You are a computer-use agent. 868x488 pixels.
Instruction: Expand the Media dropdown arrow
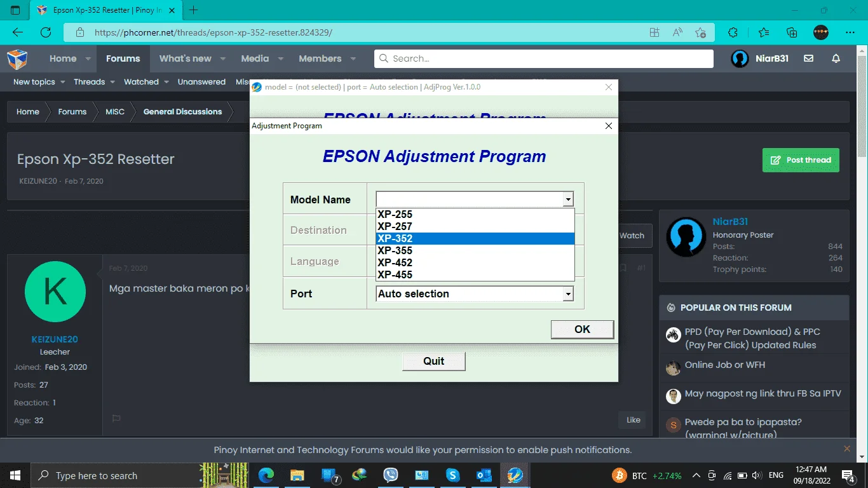click(x=280, y=58)
